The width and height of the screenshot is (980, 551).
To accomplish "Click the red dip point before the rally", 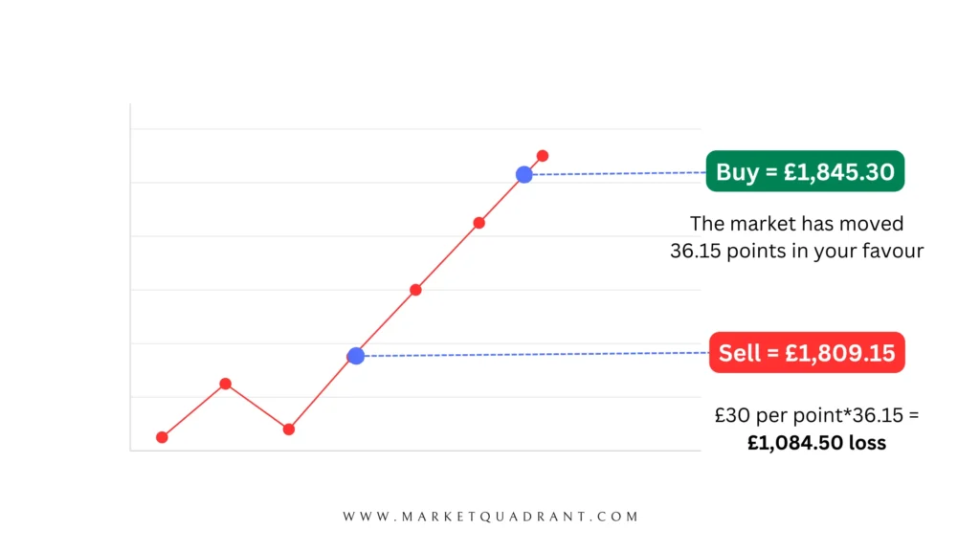I will coord(289,430).
